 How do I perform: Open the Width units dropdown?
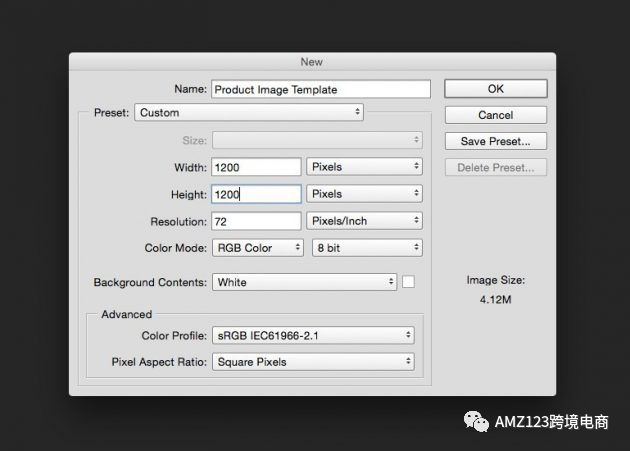(x=365, y=167)
